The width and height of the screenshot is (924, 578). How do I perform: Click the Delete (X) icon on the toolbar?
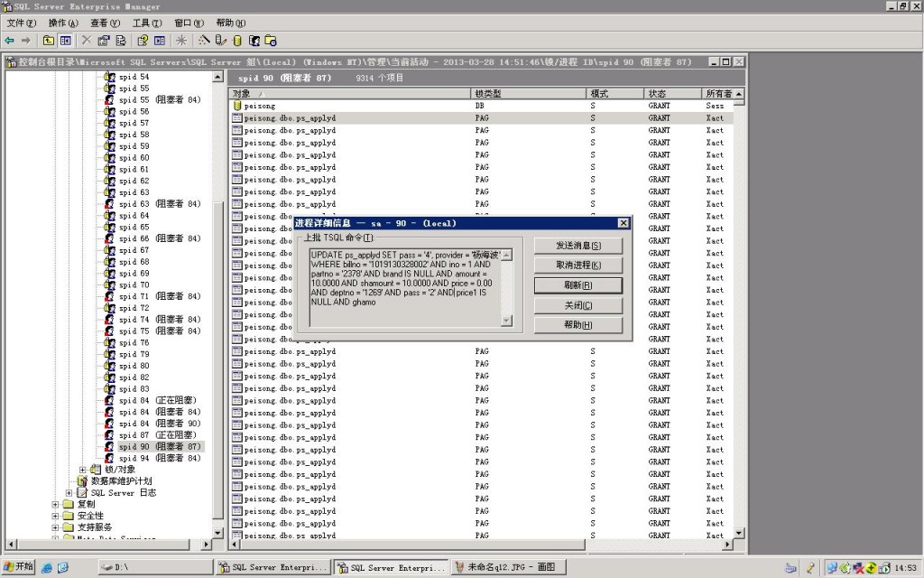pyautogui.click(x=86, y=40)
